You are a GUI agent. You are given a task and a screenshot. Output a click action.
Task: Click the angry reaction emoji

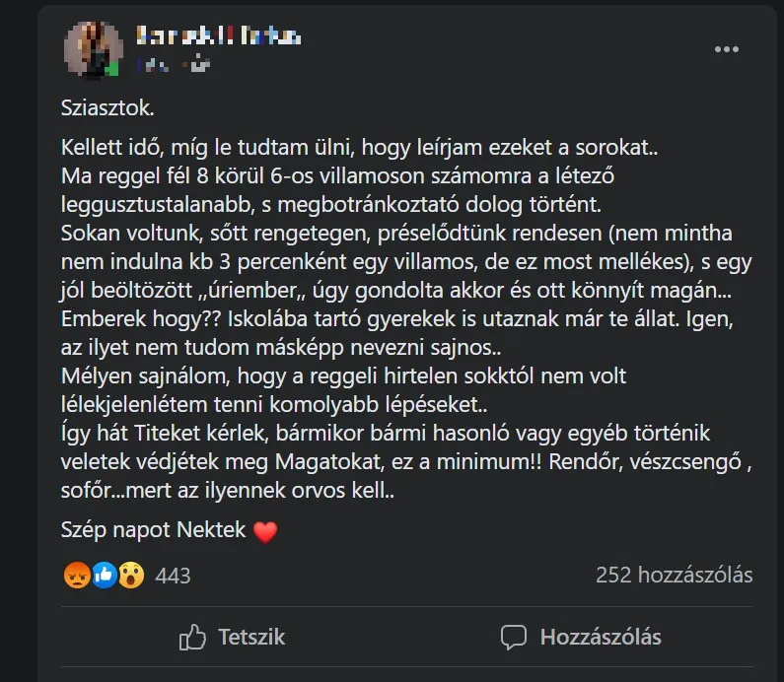click(77, 576)
